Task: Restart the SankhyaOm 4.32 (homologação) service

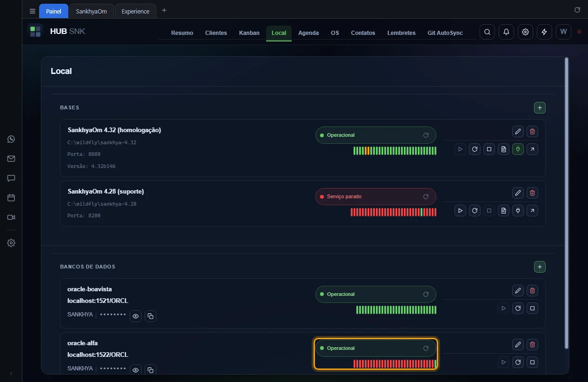Action: tap(474, 149)
